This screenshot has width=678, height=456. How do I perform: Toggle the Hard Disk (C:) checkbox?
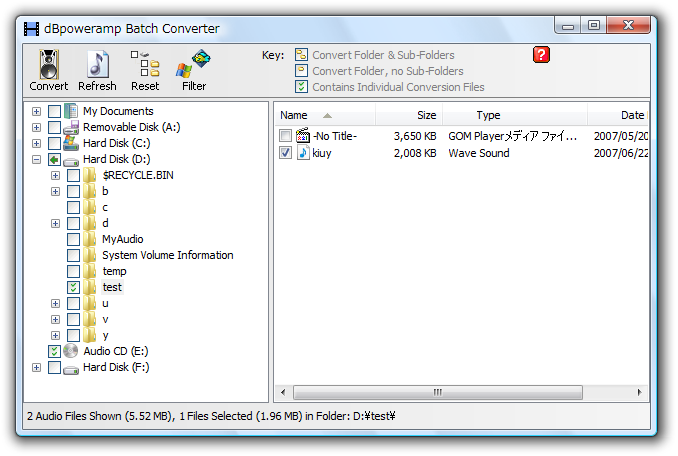(x=54, y=143)
